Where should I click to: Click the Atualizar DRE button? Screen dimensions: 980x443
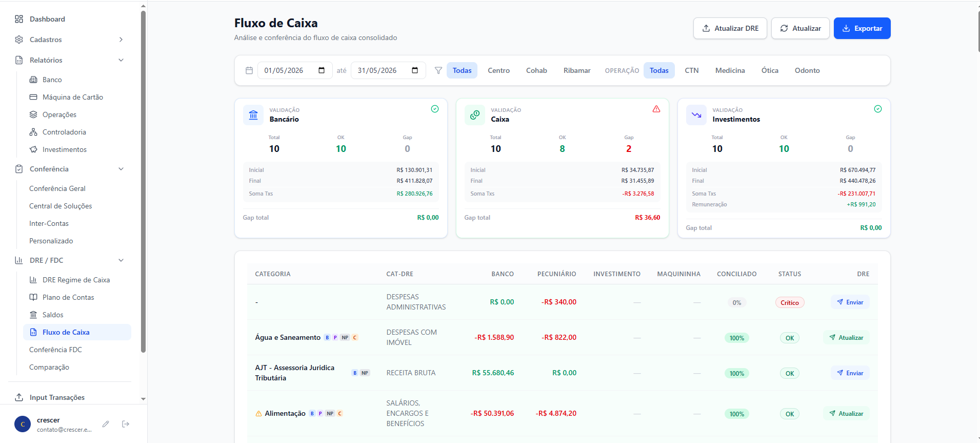(730, 28)
